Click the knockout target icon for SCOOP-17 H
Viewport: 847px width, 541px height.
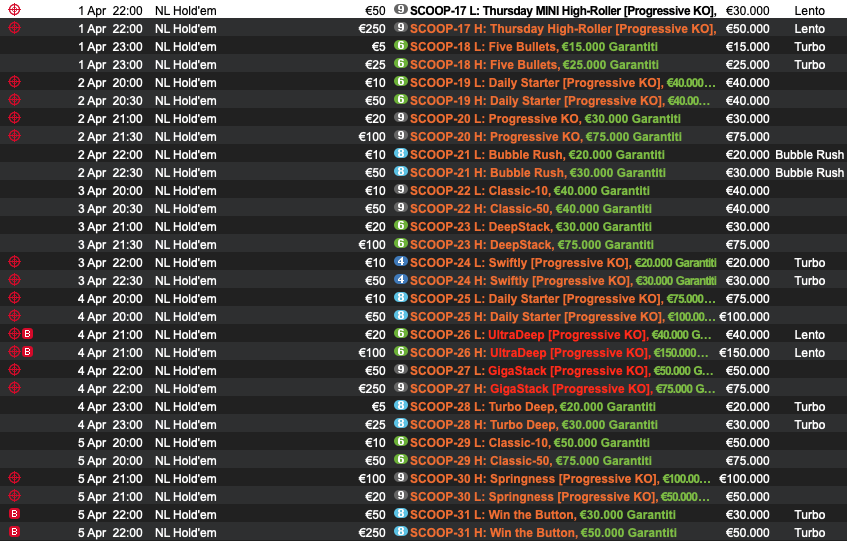click(x=15, y=28)
